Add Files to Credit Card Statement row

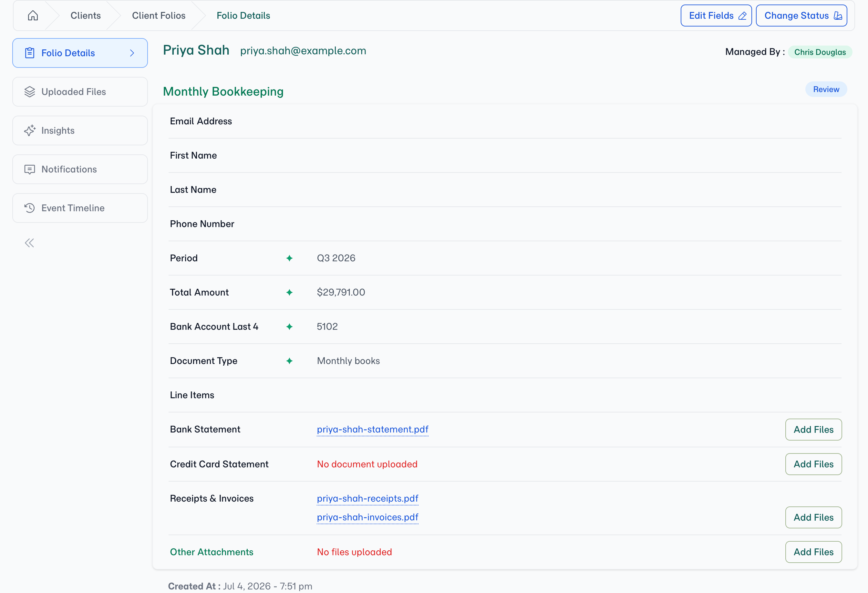click(x=813, y=464)
